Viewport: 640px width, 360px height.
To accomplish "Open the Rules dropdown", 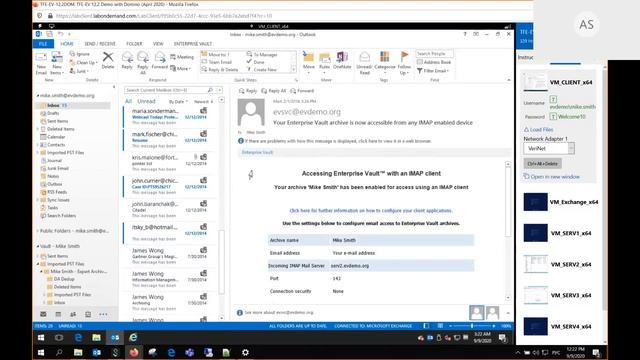I will point(324,63).
